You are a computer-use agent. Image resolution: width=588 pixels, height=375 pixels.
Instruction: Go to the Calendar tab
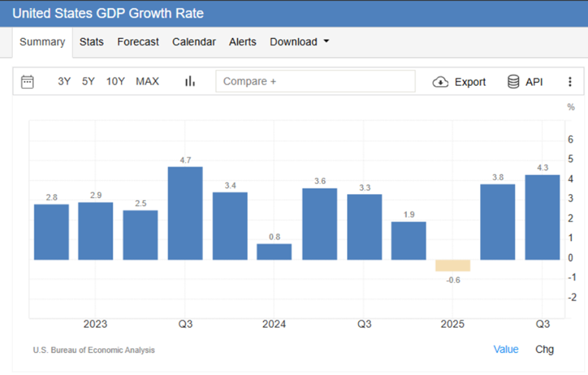coord(194,42)
